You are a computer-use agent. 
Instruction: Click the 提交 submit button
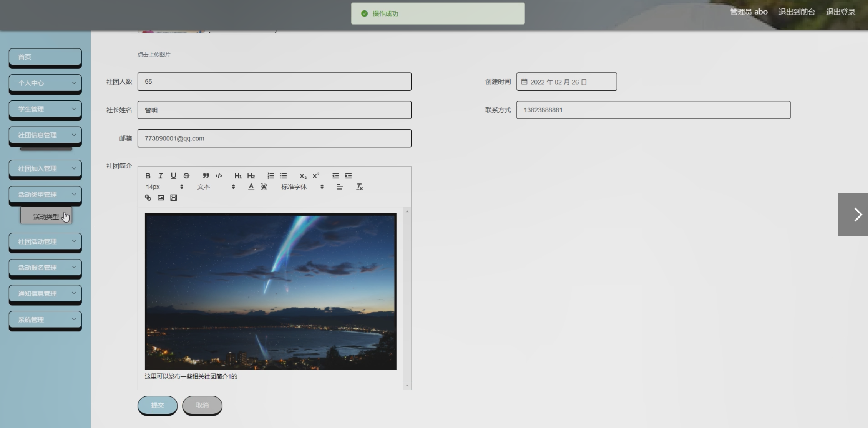coord(158,405)
